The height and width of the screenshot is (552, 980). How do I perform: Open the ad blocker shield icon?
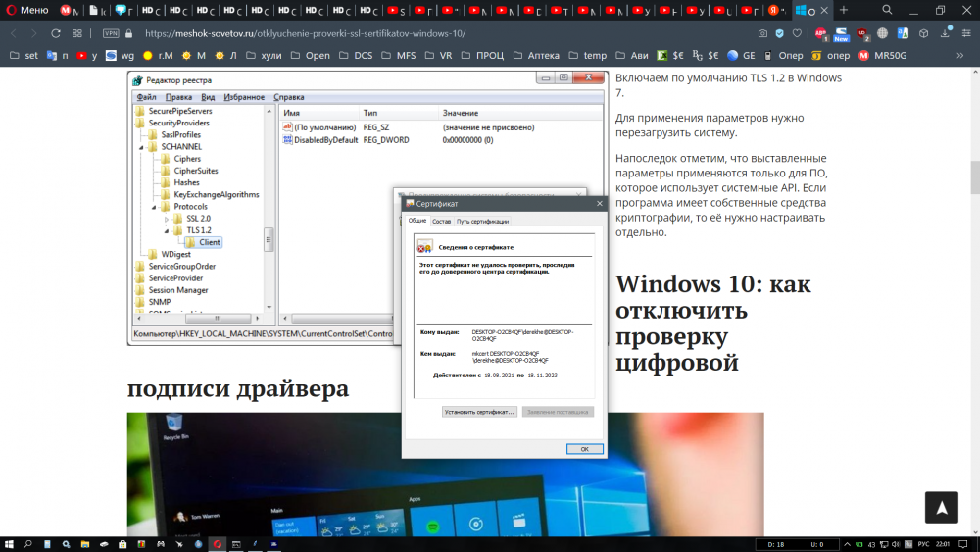[779, 33]
